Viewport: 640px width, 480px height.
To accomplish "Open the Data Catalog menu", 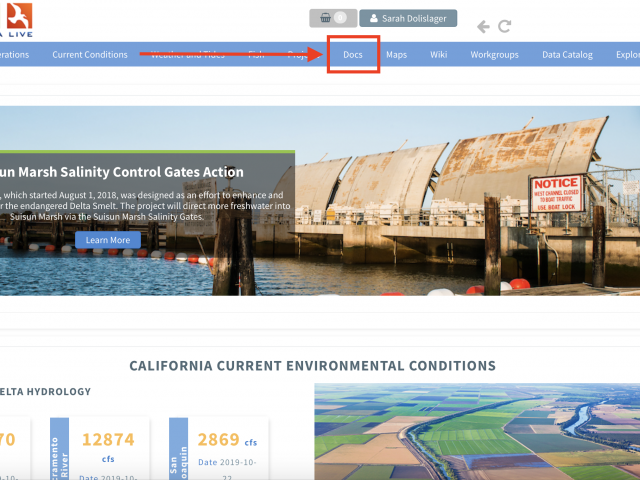I will coord(567,55).
